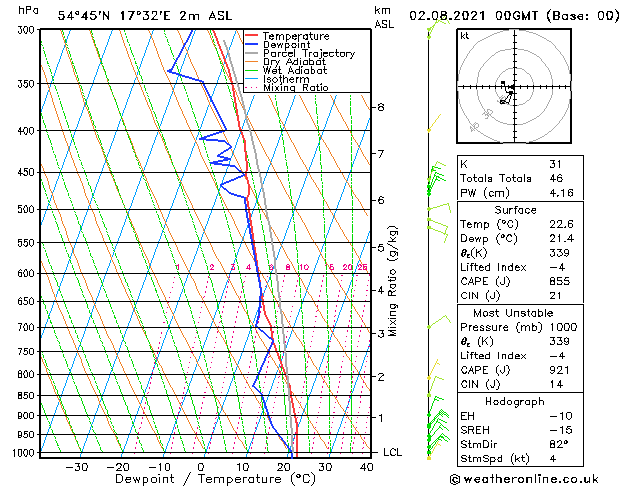Select the Surface section heading
The width and height of the screenshot is (629, 486).
514,210
